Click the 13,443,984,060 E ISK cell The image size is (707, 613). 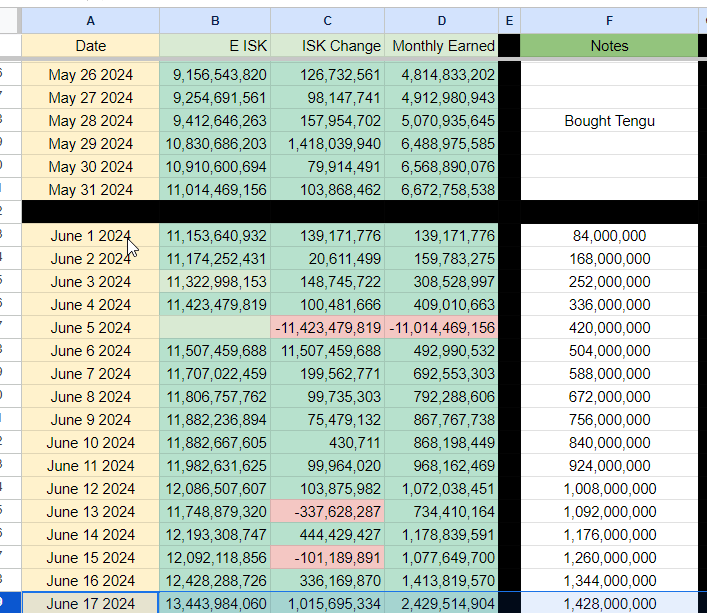coord(214,603)
